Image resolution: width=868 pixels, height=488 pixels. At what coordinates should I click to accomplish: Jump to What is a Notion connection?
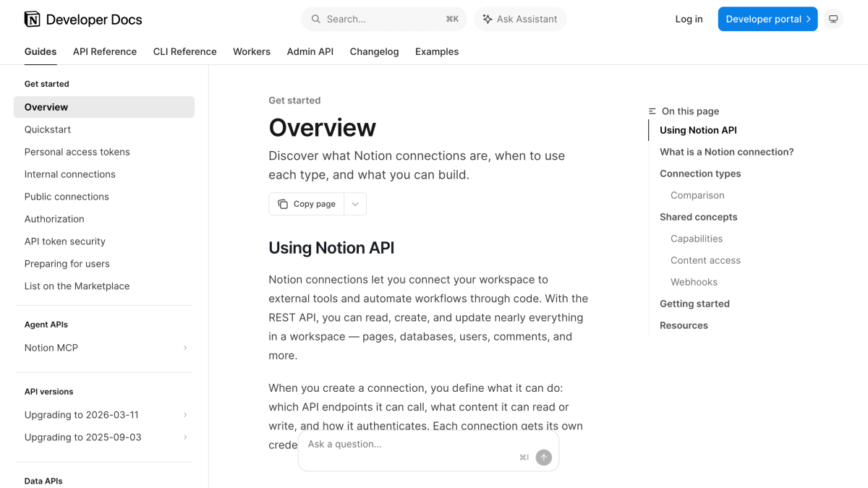[727, 152]
